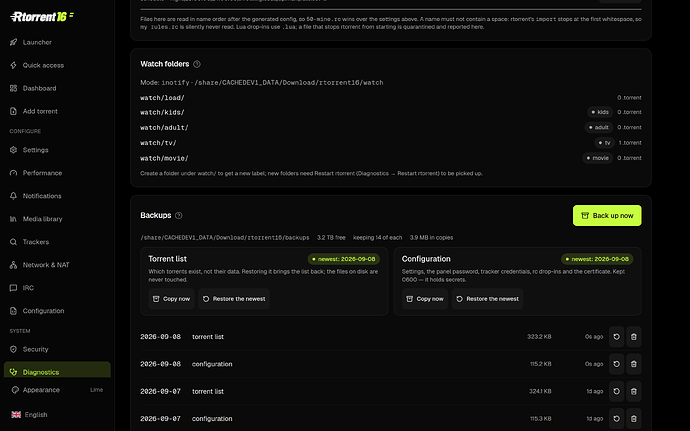Click the Trackers search icon
Viewport: 690px width, 431px height.
(x=13, y=242)
